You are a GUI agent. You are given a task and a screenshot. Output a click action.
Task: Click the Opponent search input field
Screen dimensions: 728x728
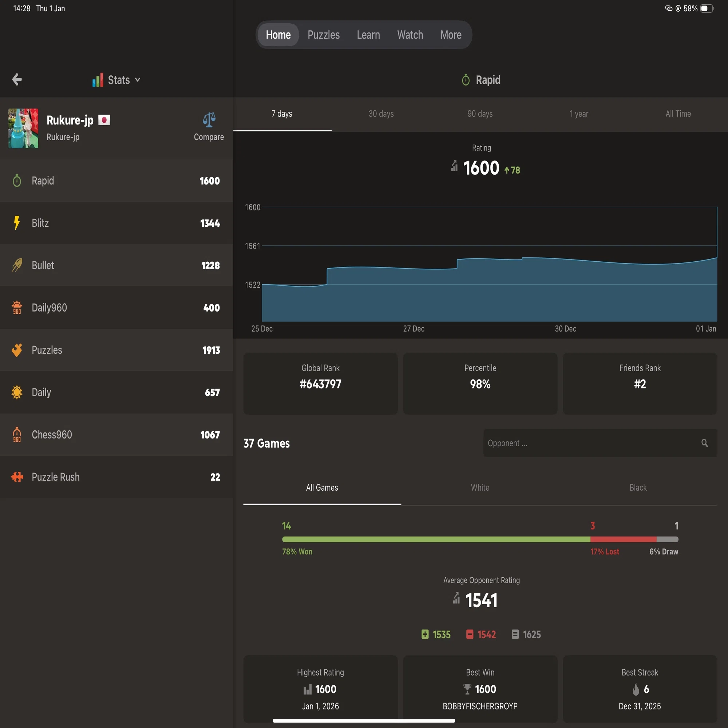click(600, 443)
